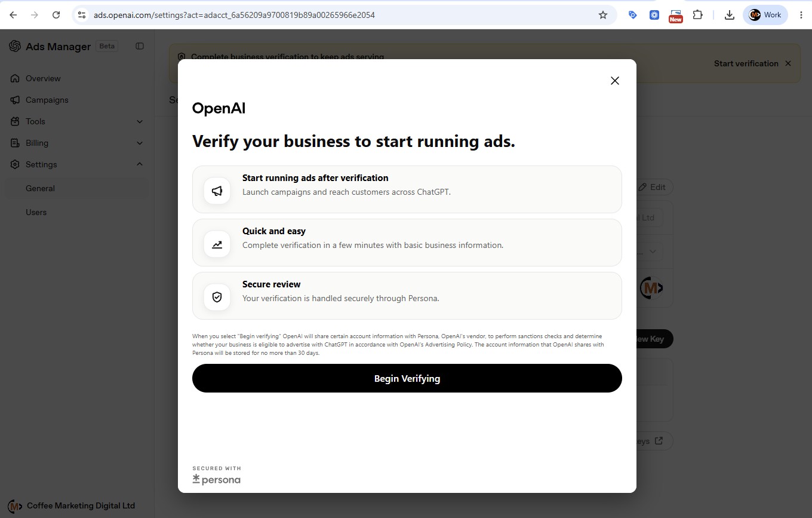The image size is (812, 518).
Task: Click the dropdown chevron behind the dialog
Action: (x=653, y=252)
